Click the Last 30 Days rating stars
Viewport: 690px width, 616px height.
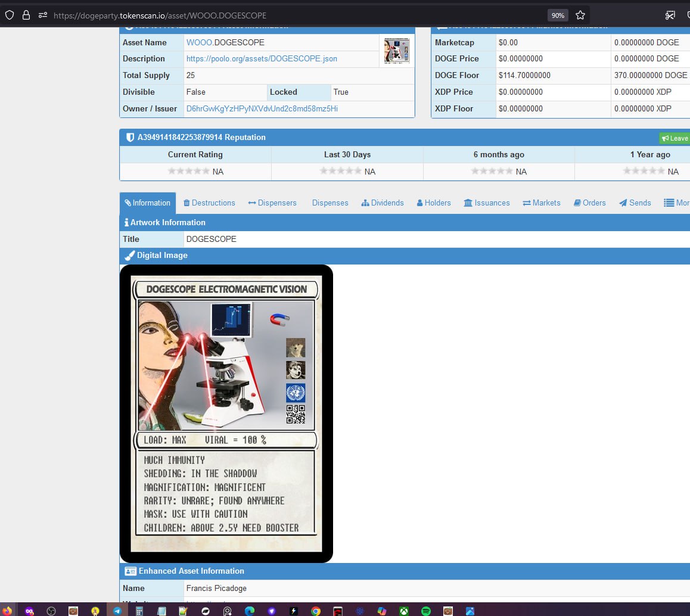click(341, 171)
